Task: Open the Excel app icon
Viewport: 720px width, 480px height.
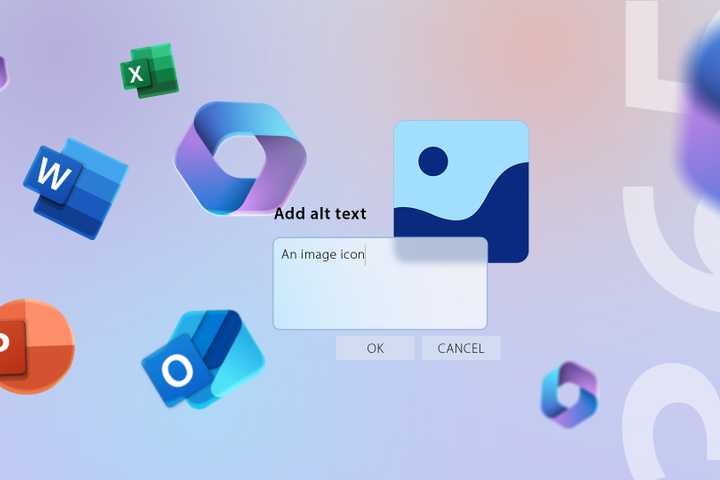Action: click(x=148, y=70)
